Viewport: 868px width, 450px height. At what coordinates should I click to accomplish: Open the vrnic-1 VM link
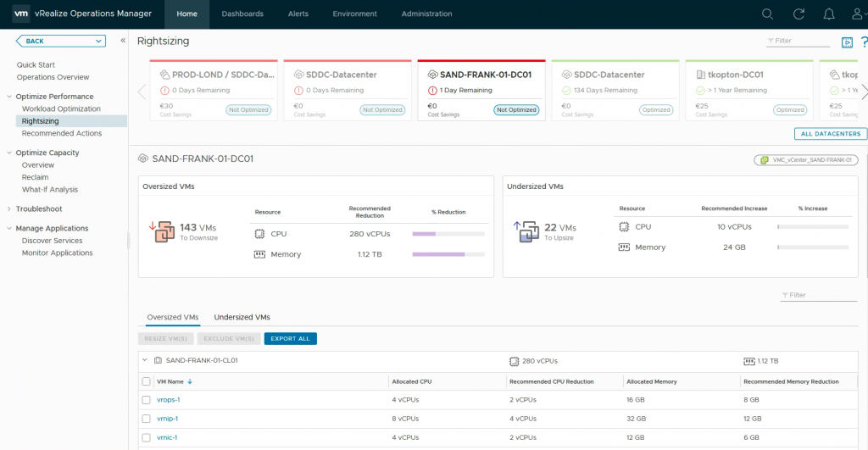pyautogui.click(x=167, y=438)
